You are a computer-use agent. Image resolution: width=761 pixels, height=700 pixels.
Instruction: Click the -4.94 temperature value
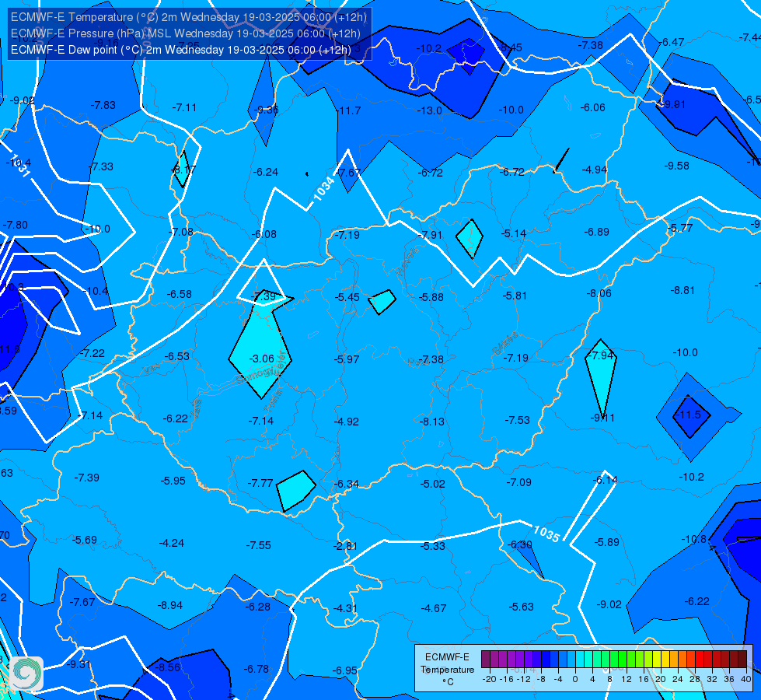click(595, 170)
